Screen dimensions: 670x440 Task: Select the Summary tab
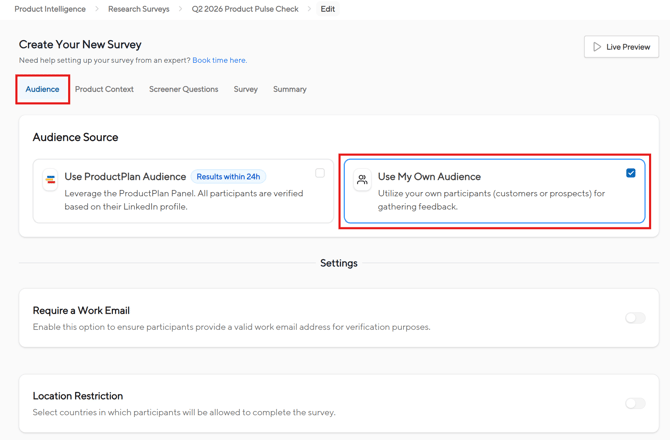click(x=290, y=89)
